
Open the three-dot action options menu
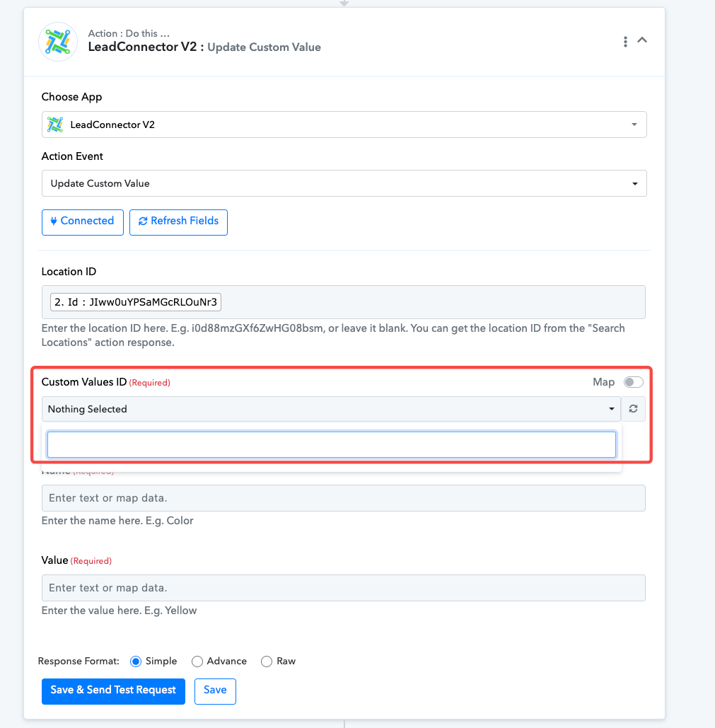625,42
